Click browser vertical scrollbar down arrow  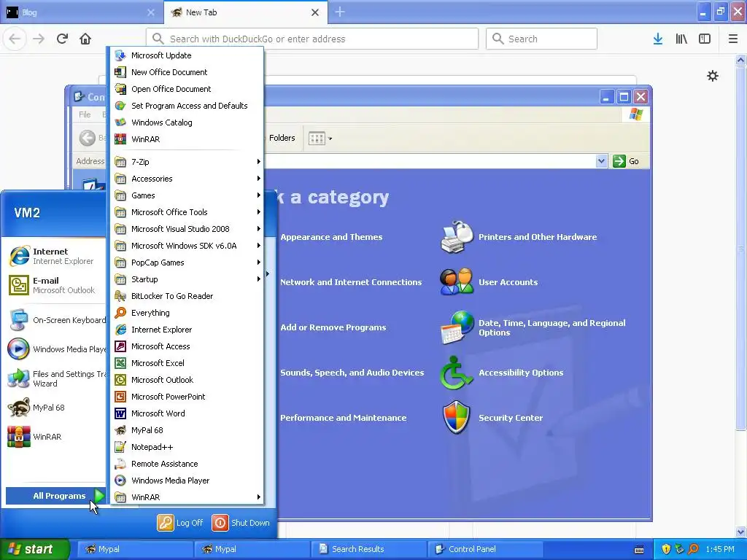(741, 532)
